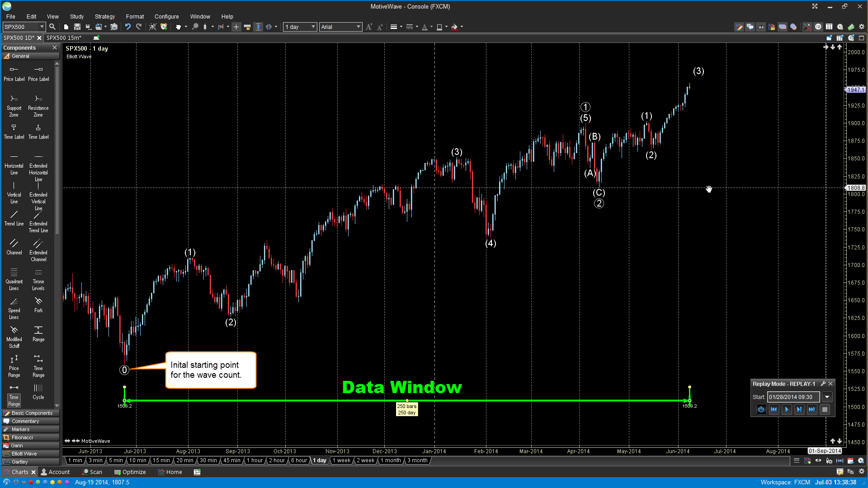Select the Support Zone component
The height and width of the screenshot is (488, 868).
[x=14, y=105]
